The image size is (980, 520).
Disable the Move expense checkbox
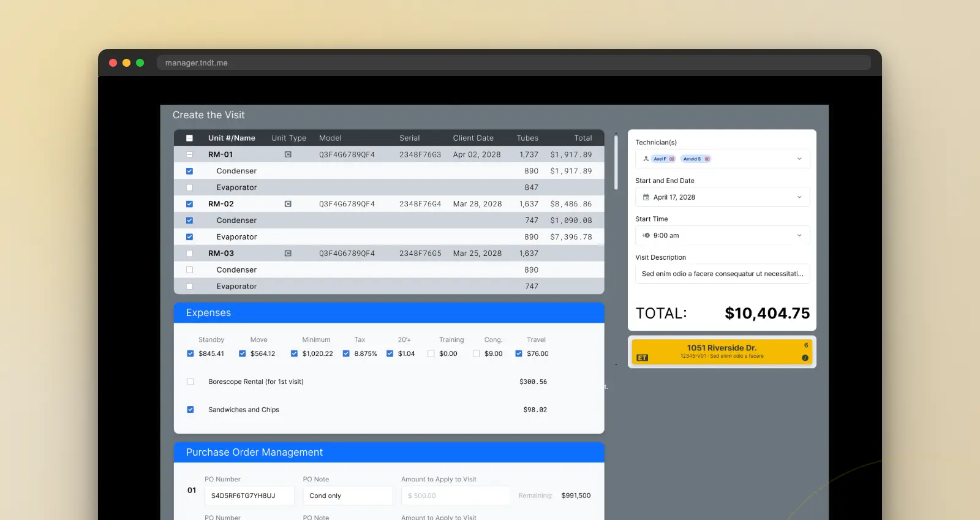click(243, 353)
